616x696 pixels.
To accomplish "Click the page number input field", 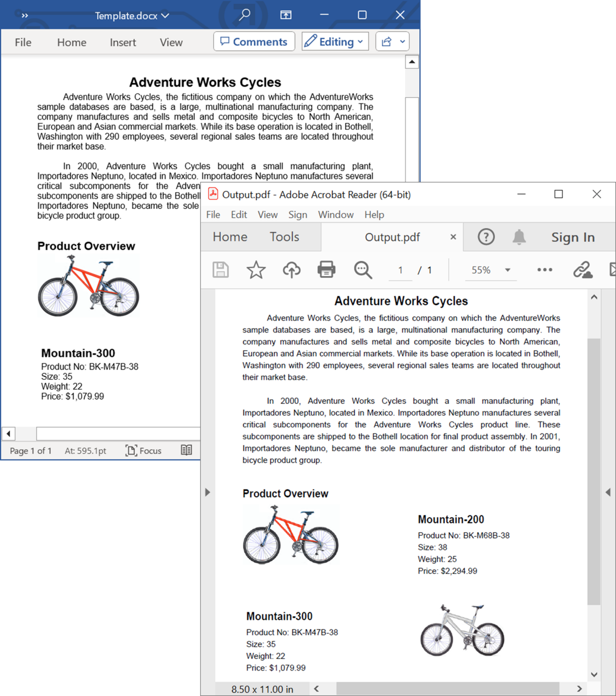I will click(400, 270).
